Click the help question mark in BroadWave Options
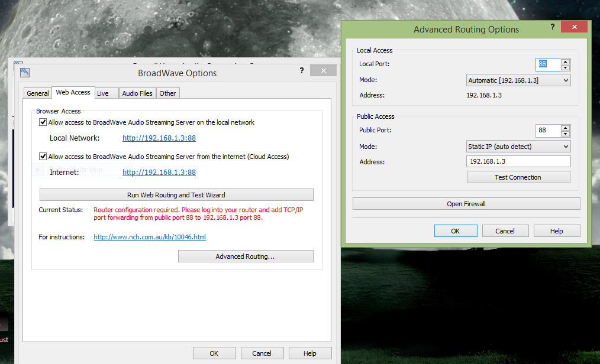 point(302,70)
